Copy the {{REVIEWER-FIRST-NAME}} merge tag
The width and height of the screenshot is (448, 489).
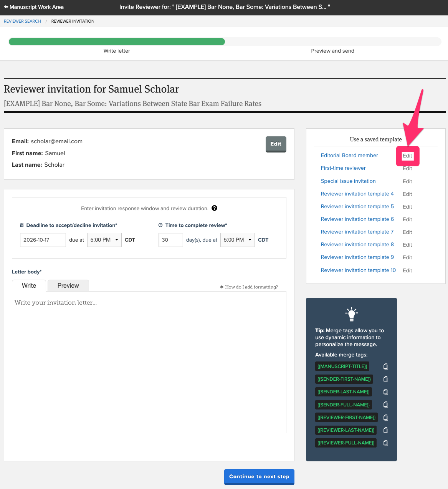pyautogui.click(x=386, y=418)
